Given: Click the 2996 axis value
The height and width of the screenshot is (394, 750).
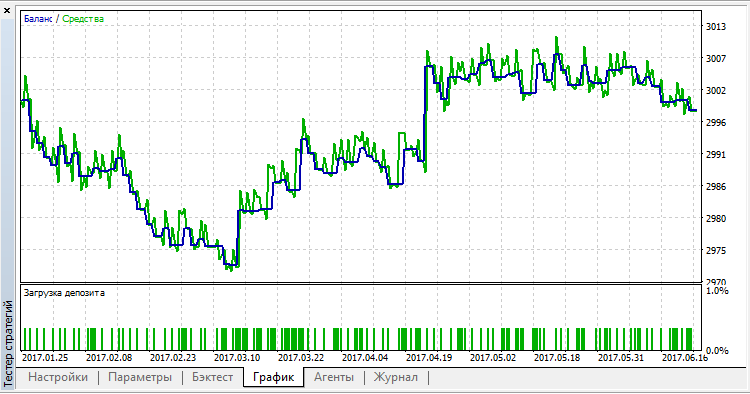Looking at the screenshot, I should click(x=716, y=123).
